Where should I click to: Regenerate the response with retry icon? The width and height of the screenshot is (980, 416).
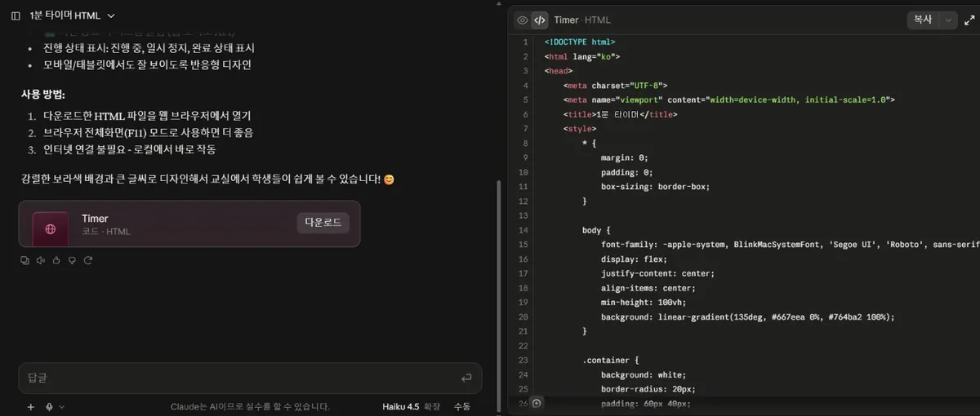click(88, 260)
